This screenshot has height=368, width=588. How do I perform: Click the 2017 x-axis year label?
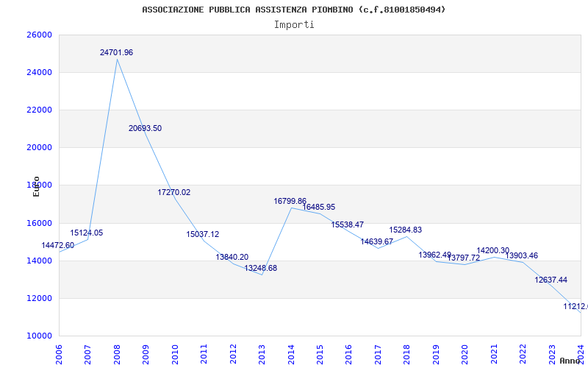(378, 355)
